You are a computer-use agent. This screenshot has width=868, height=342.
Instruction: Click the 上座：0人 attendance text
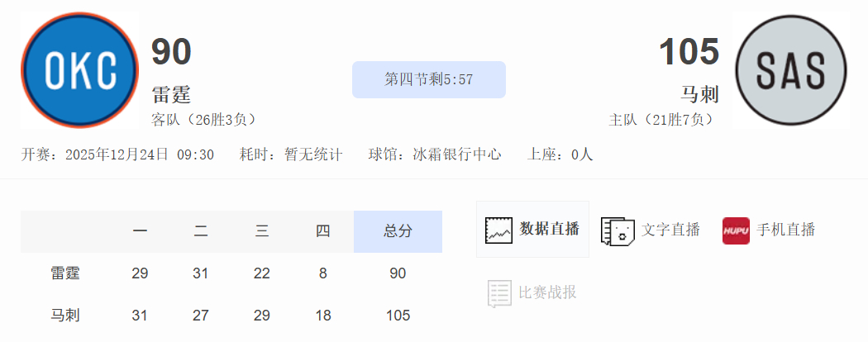(x=560, y=154)
